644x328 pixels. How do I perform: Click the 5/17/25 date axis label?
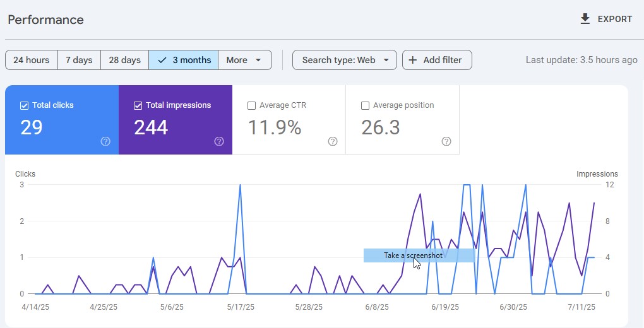click(241, 307)
